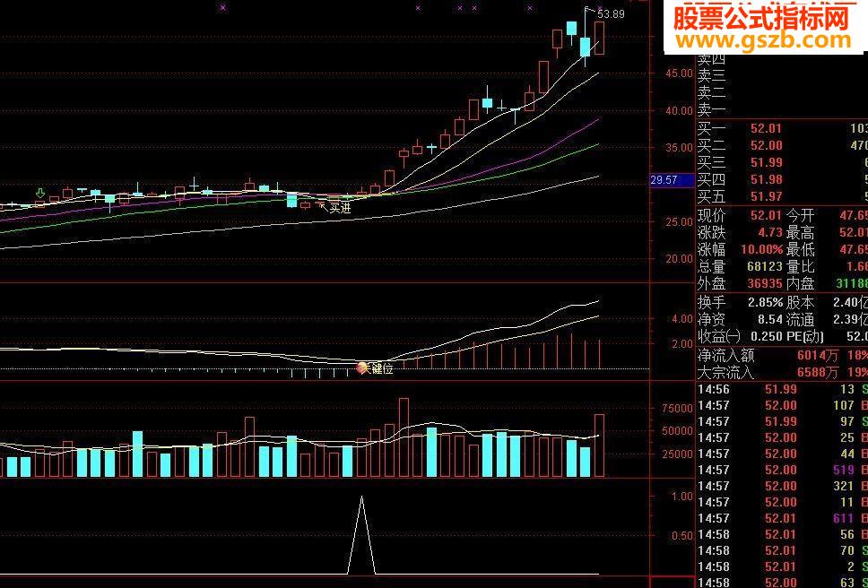Select the 14:56 tick row
Image resolution: width=868 pixels, height=588 pixels.
click(x=782, y=389)
